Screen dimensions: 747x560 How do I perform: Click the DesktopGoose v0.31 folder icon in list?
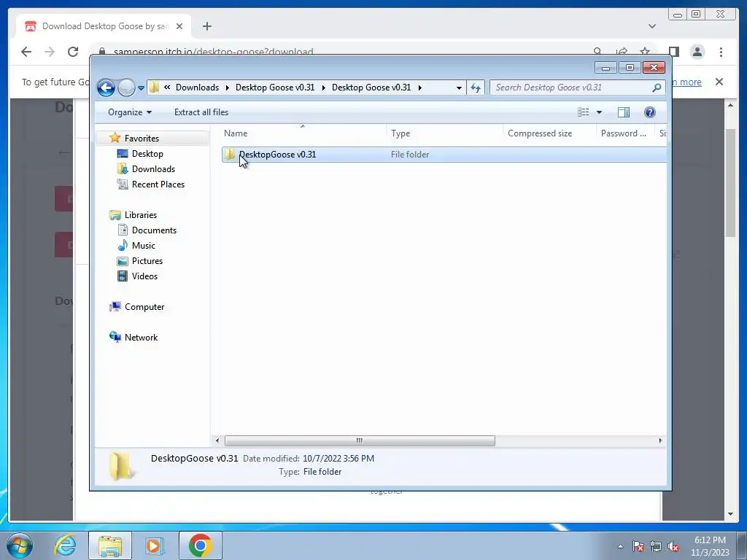tap(230, 155)
